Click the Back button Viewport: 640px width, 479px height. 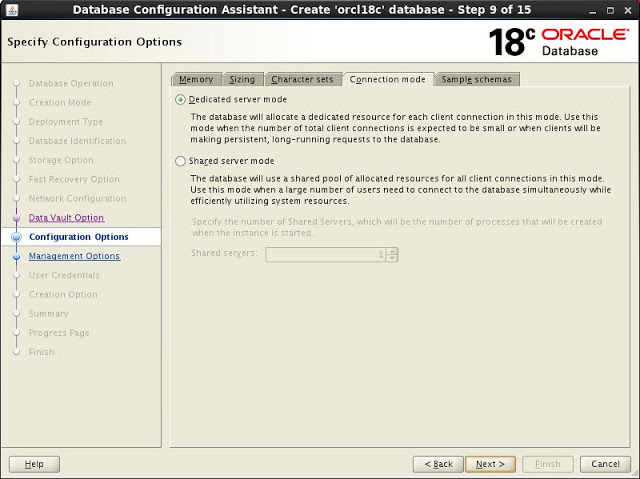click(x=439, y=464)
